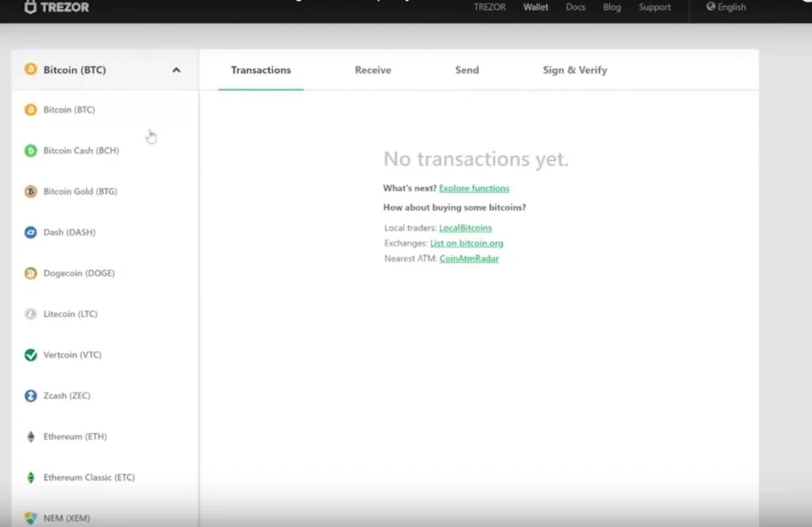Click the Zcash coin icon

click(31, 396)
